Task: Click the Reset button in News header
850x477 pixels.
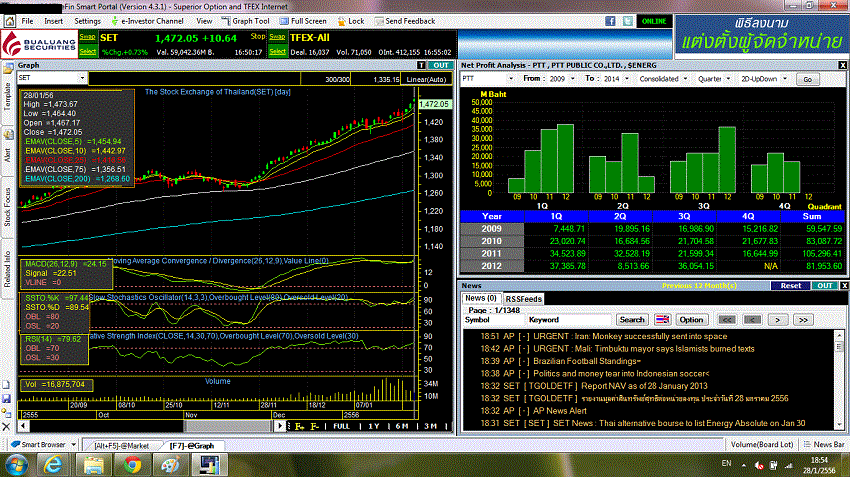Action: pos(790,286)
